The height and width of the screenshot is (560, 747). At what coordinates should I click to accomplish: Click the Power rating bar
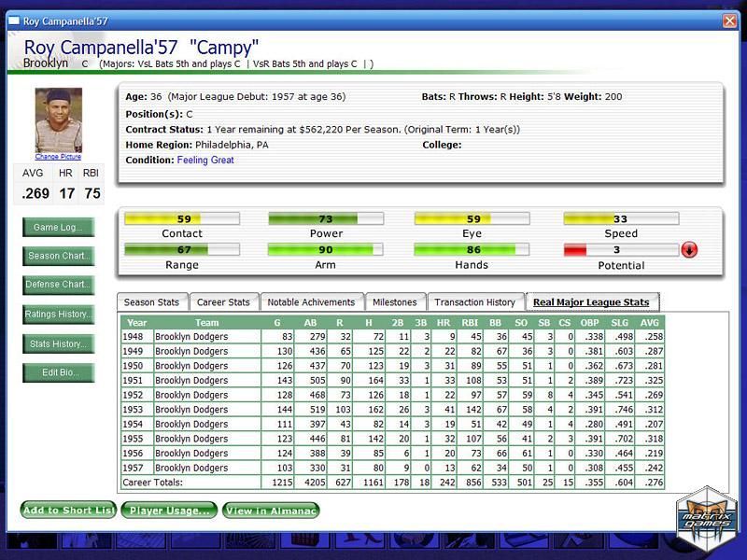(326, 219)
